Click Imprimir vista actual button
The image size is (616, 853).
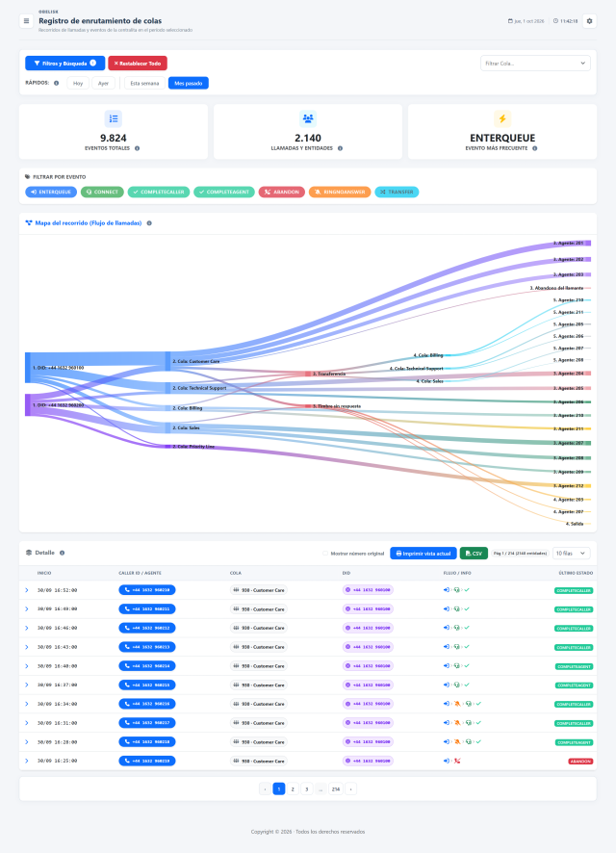pyautogui.click(x=423, y=554)
